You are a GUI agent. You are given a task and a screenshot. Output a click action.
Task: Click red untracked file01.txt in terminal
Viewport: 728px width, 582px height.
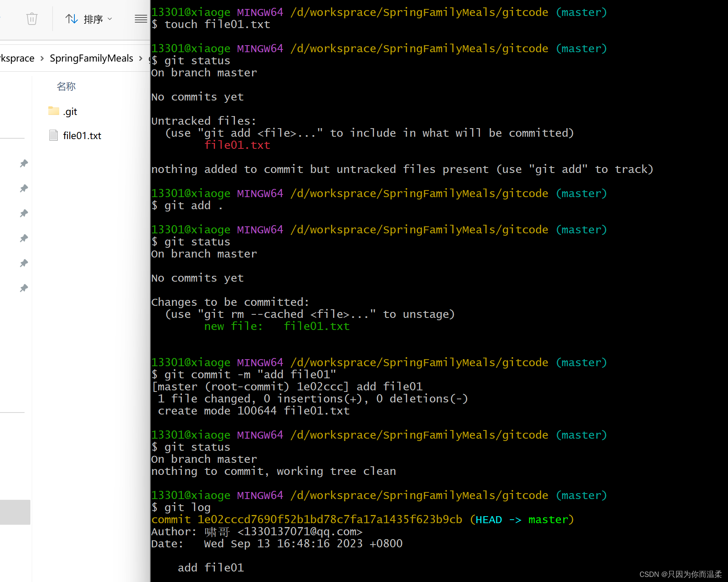[x=237, y=145]
